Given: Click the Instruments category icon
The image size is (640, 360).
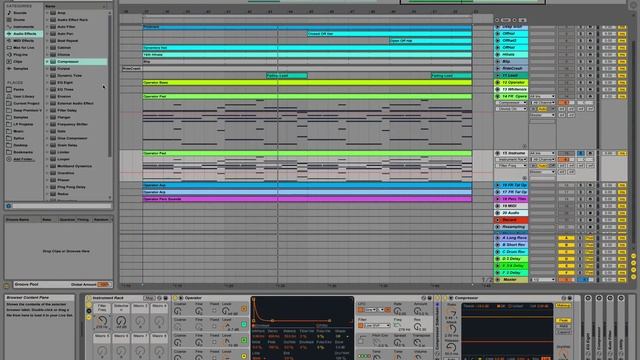Looking at the screenshot, I should coord(9,27).
